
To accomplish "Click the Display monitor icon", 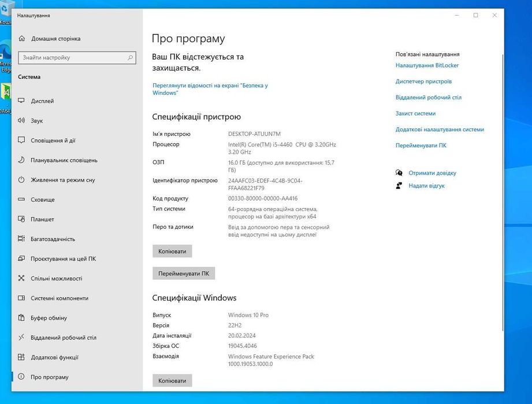I will (21, 101).
